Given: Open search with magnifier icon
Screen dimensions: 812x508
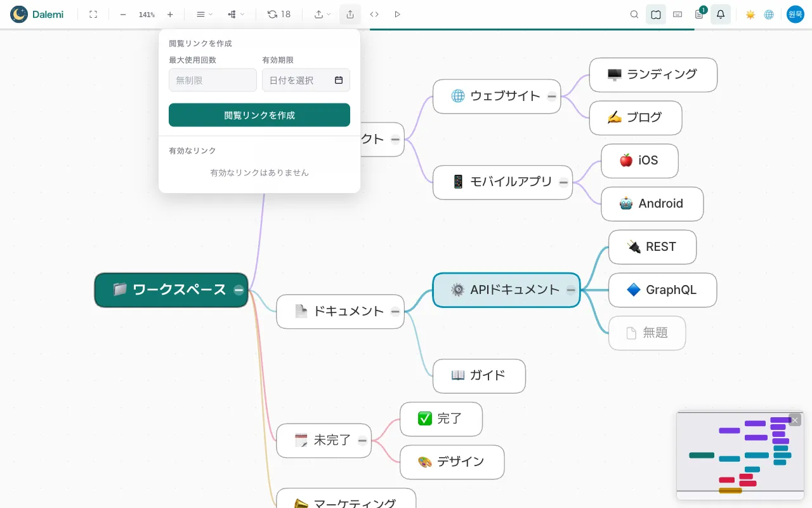Looking at the screenshot, I should point(634,14).
